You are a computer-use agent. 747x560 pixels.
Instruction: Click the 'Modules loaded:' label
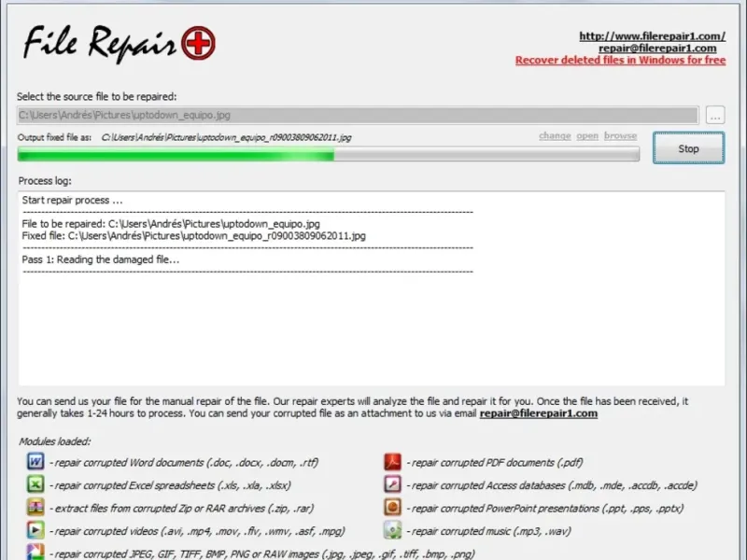(x=55, y=441)
